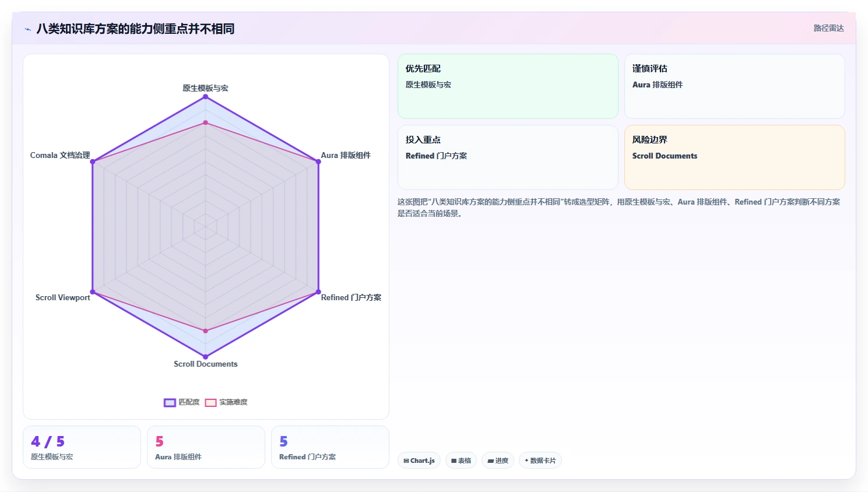This screenshot has height=492, width=868.
Task: Click the Scroll Documents radar axis label
Action: (x=205, y=364)
